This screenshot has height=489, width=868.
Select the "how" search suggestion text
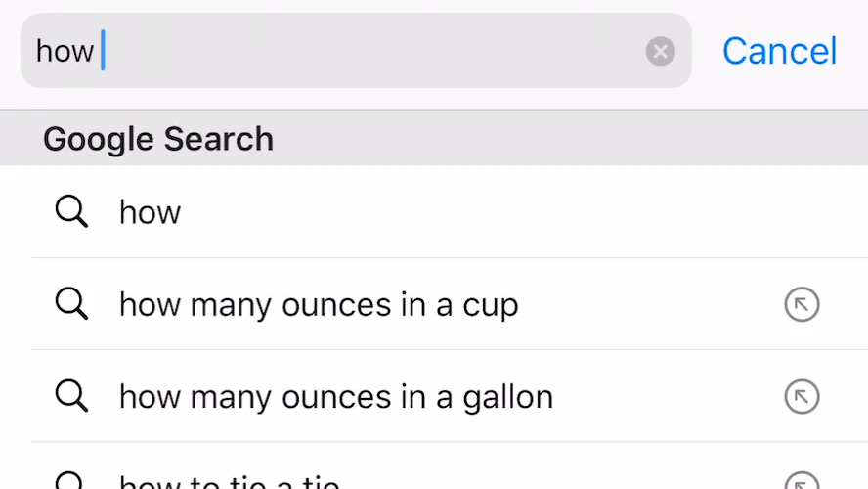pos(150,212)
